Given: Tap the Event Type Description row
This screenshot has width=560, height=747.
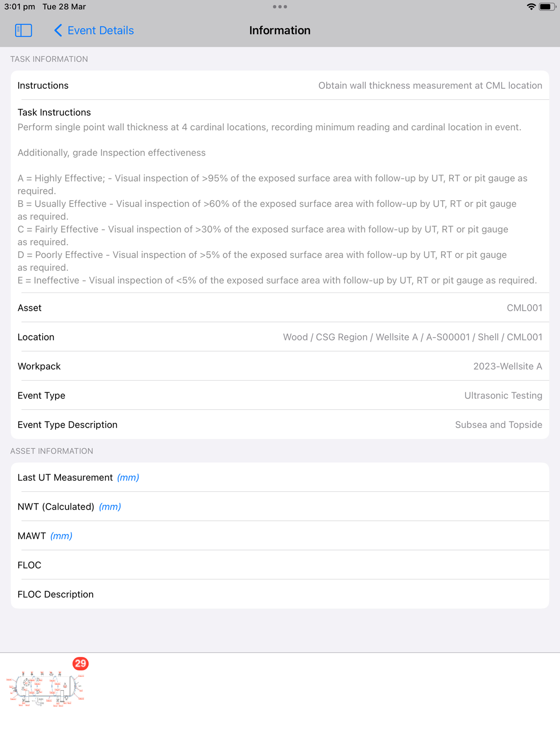Looking at the screenshot, I should tap(280, 424).
